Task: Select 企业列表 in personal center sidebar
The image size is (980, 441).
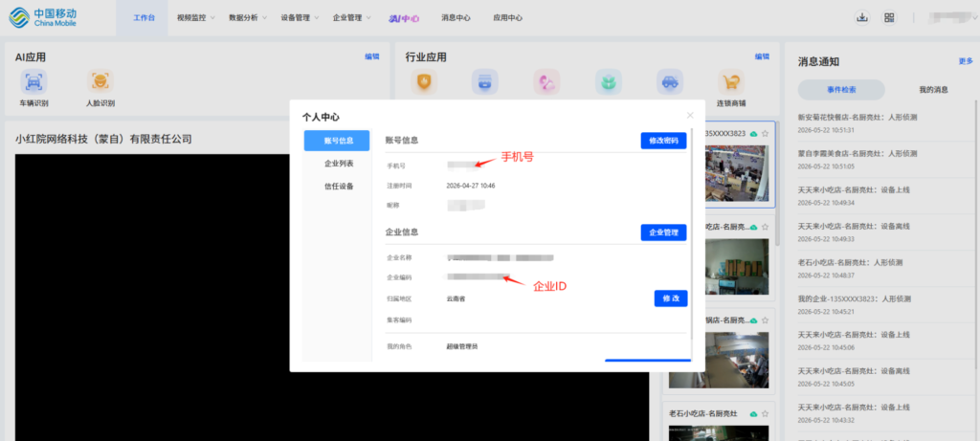Action: pos(339,164)
